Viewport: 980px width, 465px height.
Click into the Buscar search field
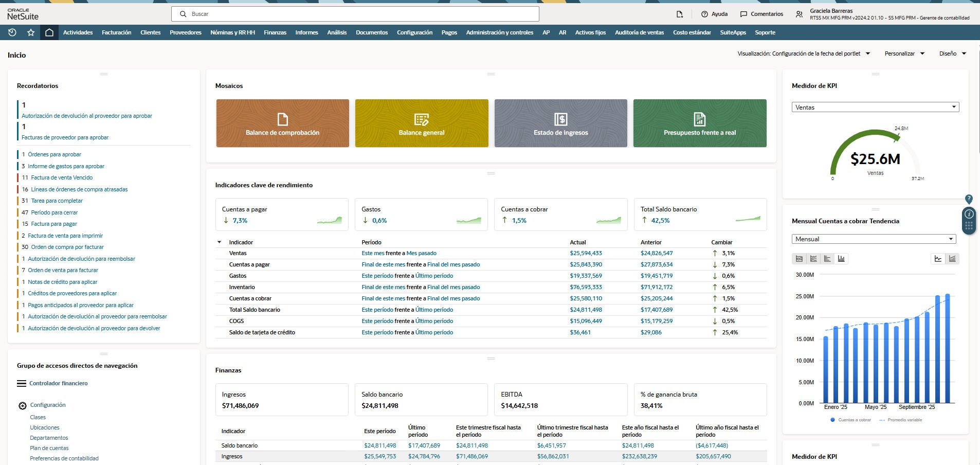(355, 14)
